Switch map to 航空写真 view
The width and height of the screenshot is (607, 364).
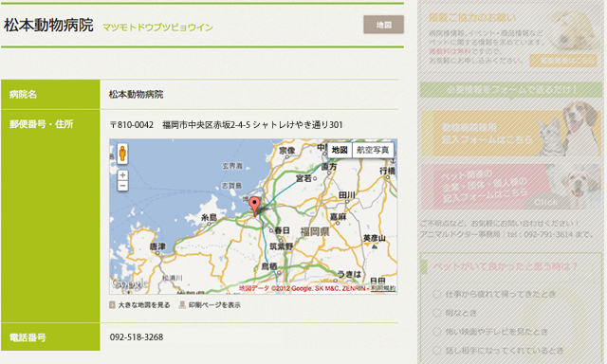tap(373, 150)
